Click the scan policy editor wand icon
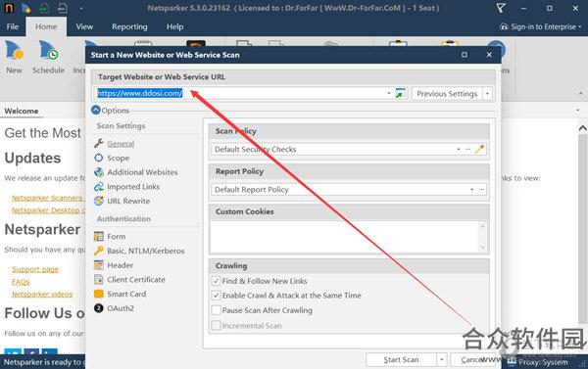This screenshot has height=369, width=588. (x=479, y=149)
